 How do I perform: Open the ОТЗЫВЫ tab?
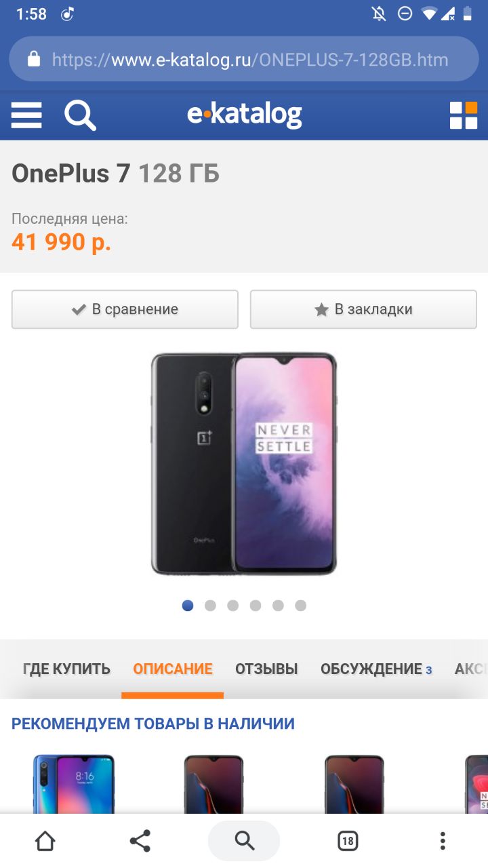pos(266,669)
